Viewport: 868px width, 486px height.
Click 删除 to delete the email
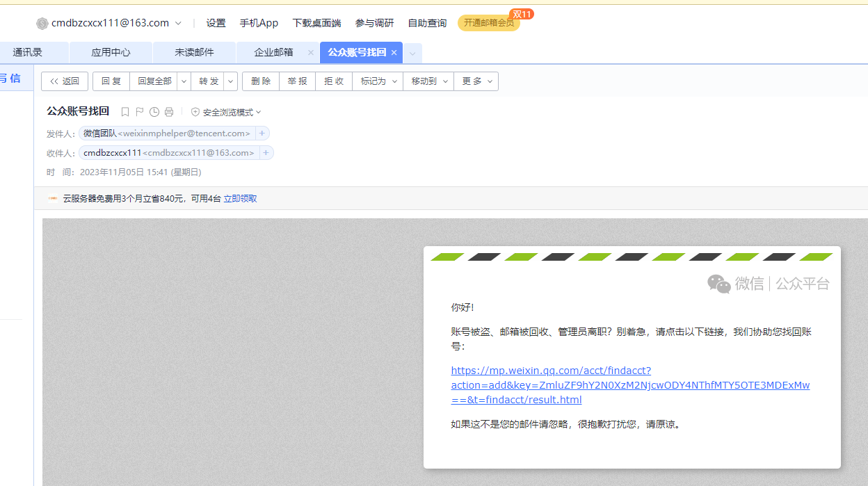(261, 81)
